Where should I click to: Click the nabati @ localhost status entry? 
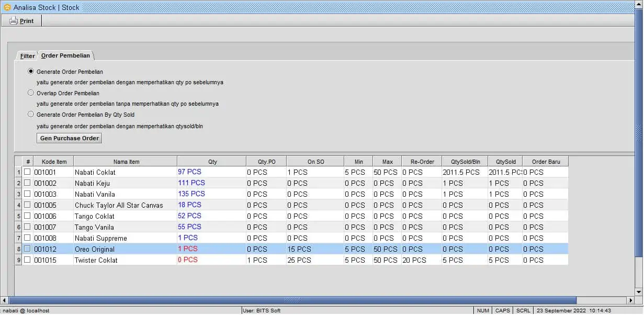(25, 311)
